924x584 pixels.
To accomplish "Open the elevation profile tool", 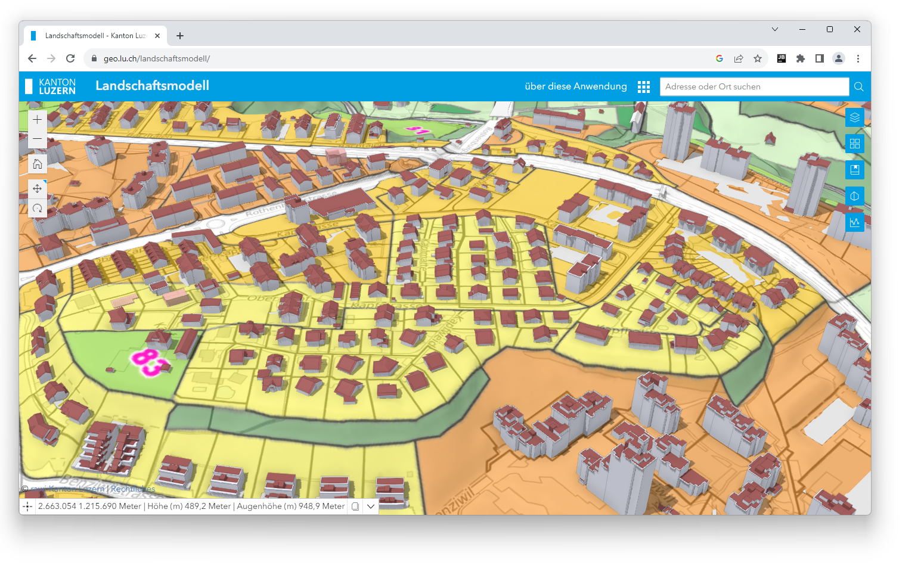I will [854, 222].
